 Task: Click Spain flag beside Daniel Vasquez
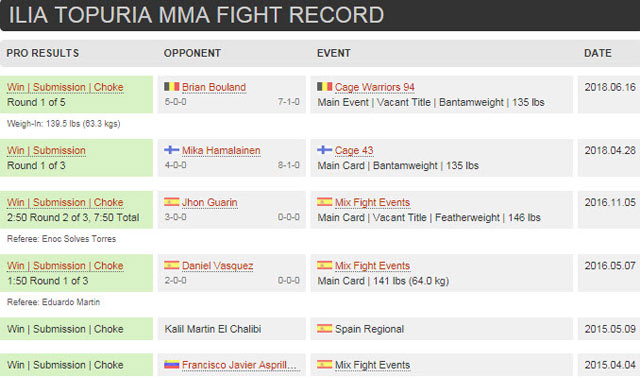pos(171,265)
